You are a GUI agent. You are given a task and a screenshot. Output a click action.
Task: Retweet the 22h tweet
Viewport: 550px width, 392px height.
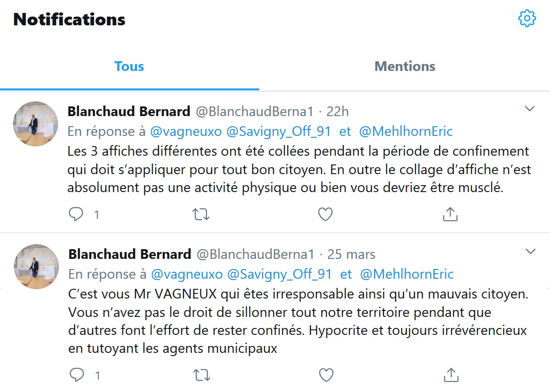(201, 214)
